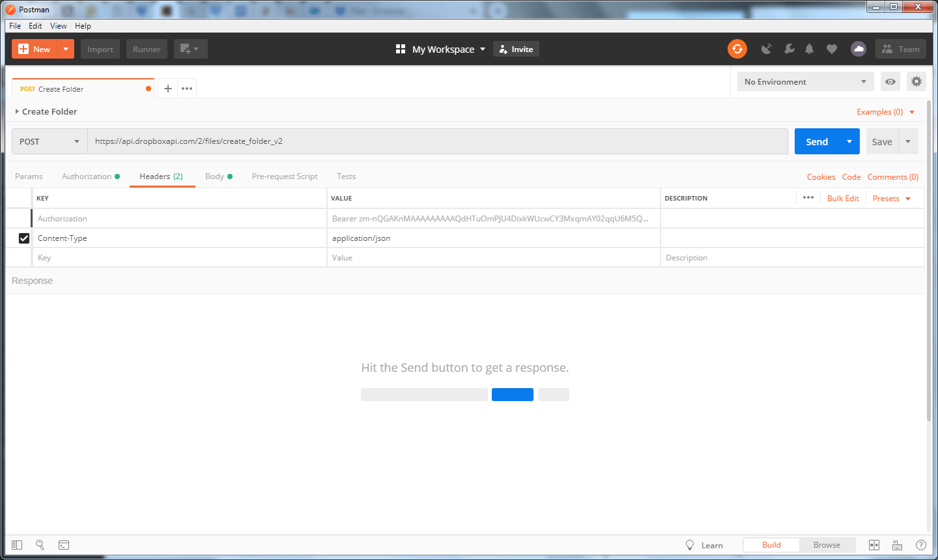This screenshot has height=560, width=938.
Task: Click the environment quick look eye icon
Action: point(890,81)
